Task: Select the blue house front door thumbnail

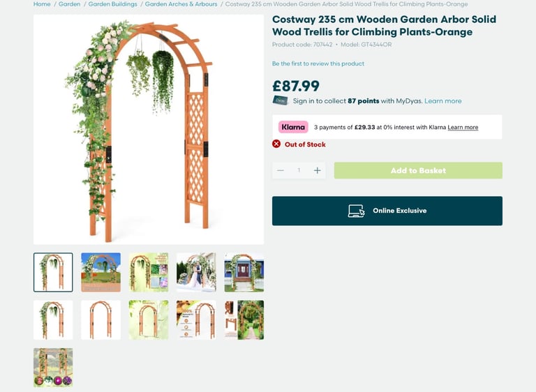Action: click(x=244, y=273)
